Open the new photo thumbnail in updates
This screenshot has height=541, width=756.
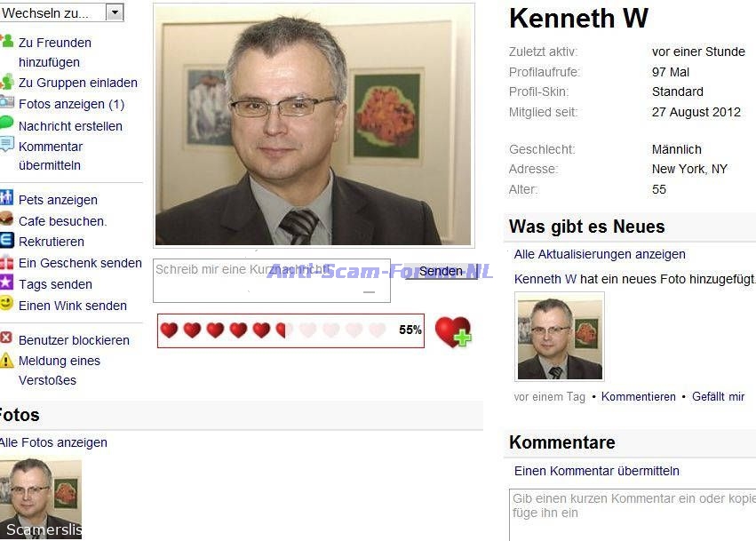560,337
